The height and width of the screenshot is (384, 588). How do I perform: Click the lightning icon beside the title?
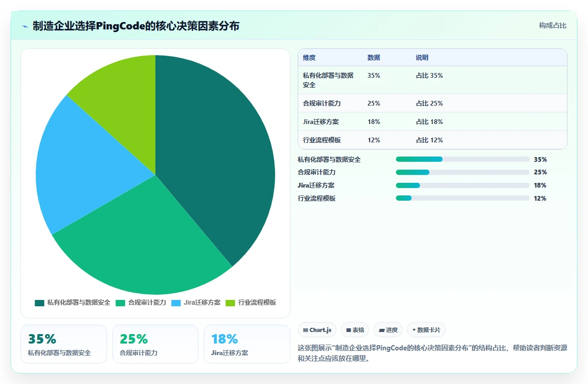25,26
